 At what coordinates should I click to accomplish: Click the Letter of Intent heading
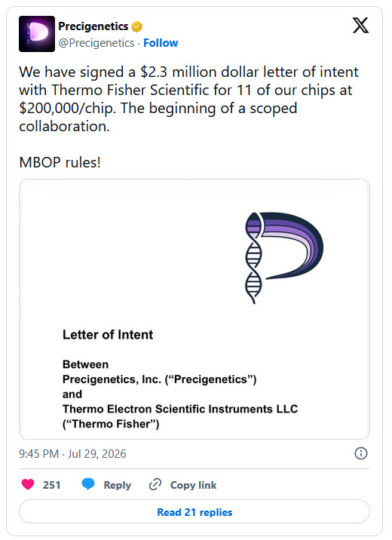(108, 334)
